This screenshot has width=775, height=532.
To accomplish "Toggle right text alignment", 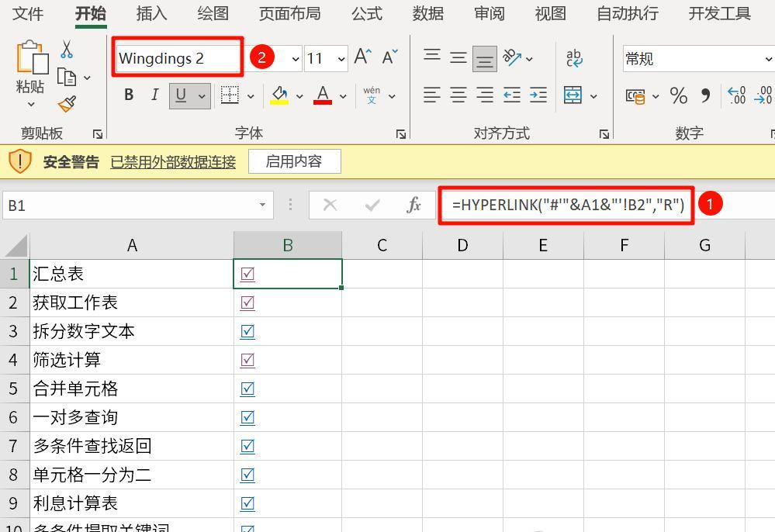I will pyautogui.click(x=484, y=95).
